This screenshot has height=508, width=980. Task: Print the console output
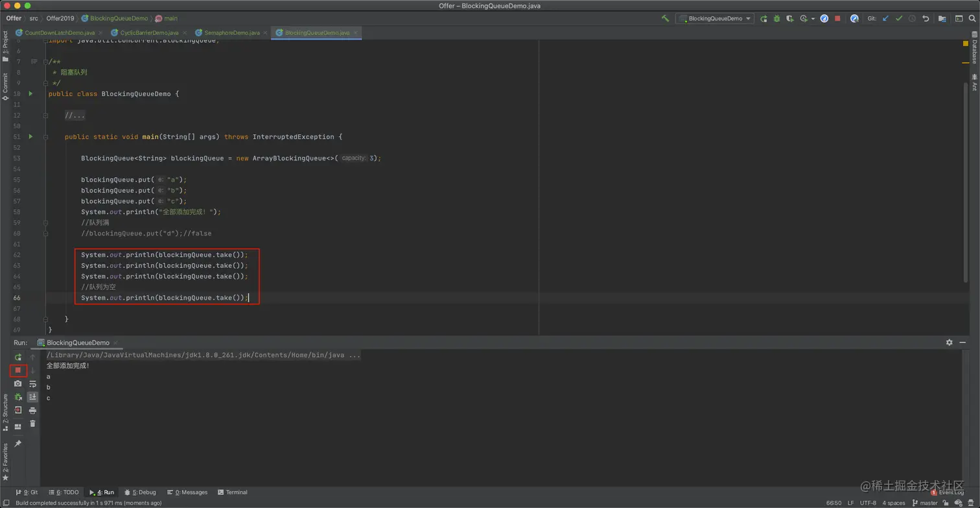pos(32,411)
